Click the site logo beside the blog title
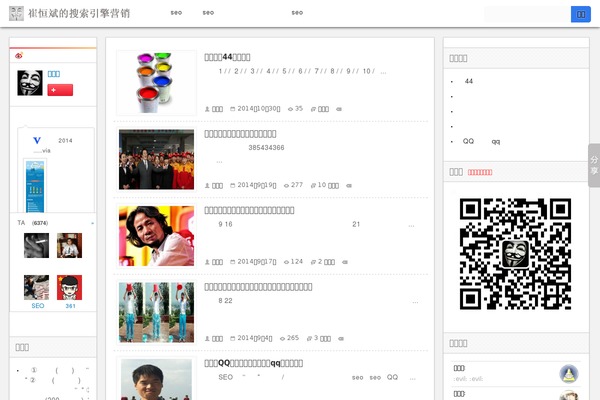The height and width of the screenshot is (400, 600). tap(16, 13)
